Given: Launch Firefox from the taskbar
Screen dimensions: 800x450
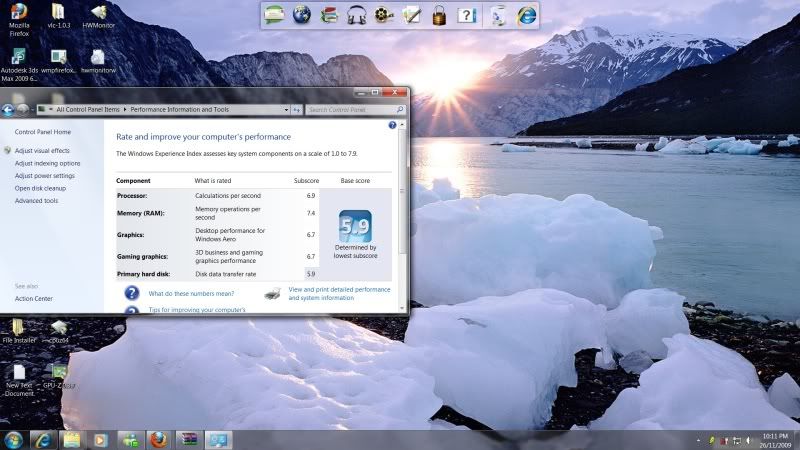Looking at the screenshot, I should click(157, 439).
